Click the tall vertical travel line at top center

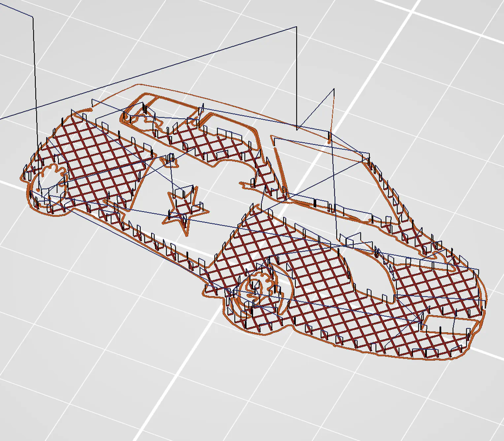(x=296, y=76)
